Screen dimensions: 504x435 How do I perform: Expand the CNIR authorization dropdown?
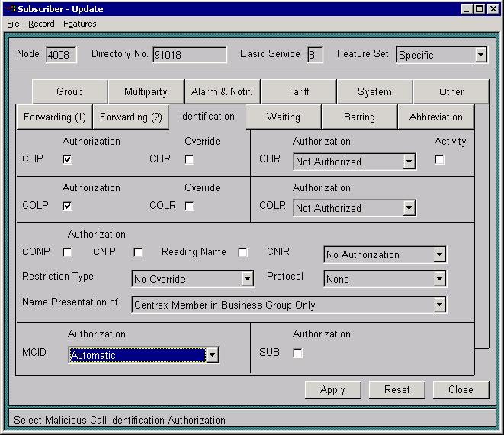coord(439,254)
